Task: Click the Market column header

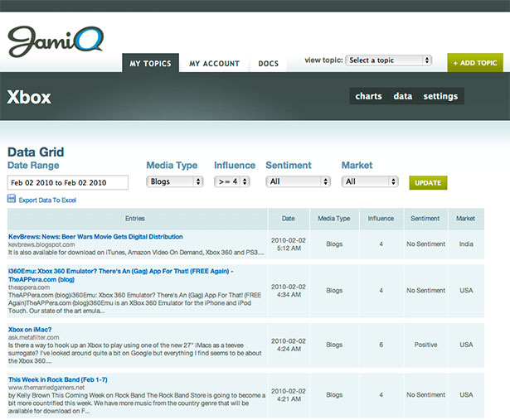Action: pyautogui.click(x=466, y=219)
